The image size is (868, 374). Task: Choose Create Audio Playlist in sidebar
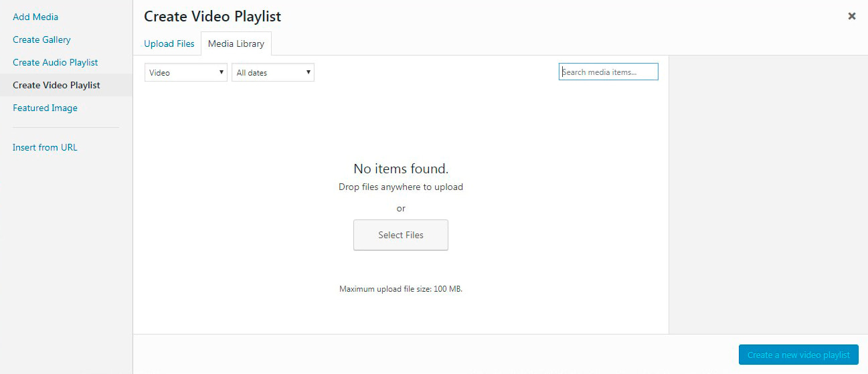tap(56, 62)
